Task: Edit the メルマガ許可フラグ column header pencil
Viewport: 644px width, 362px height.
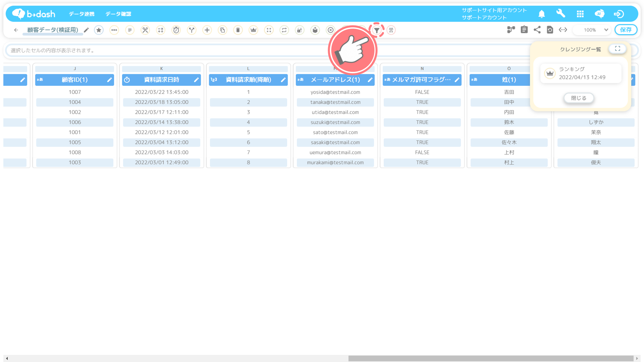Action: [457, 80]
